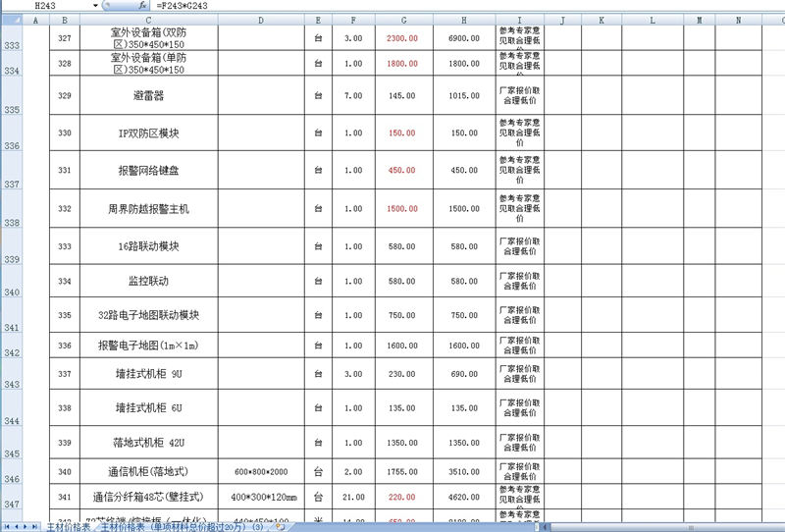
Task: Click the select-all corner triangle
Action: (x=12, y=21)
